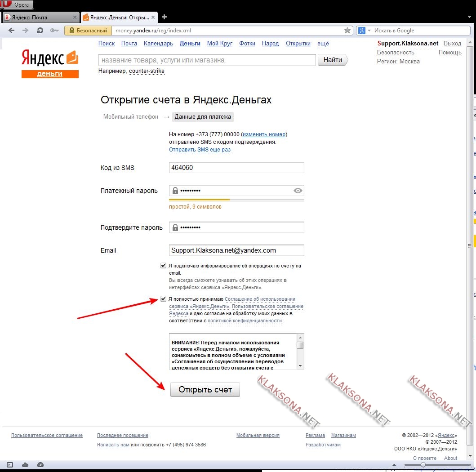Click the Найти search button
The width and height of the screenshot is (476, 472).
(x=333, y=60)
